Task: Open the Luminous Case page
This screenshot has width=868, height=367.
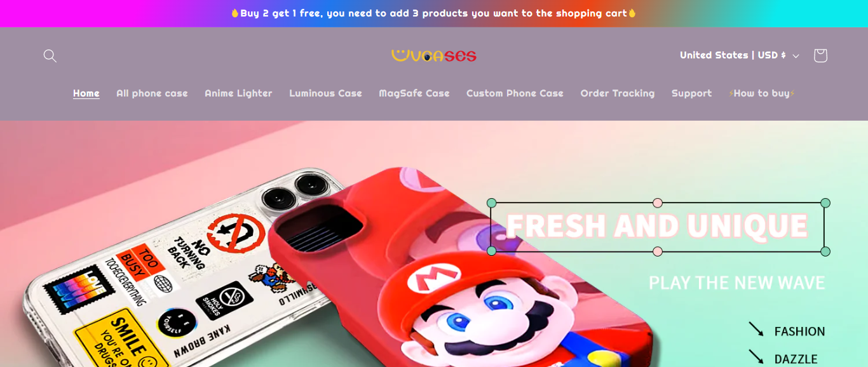Action: pos(325,93)
